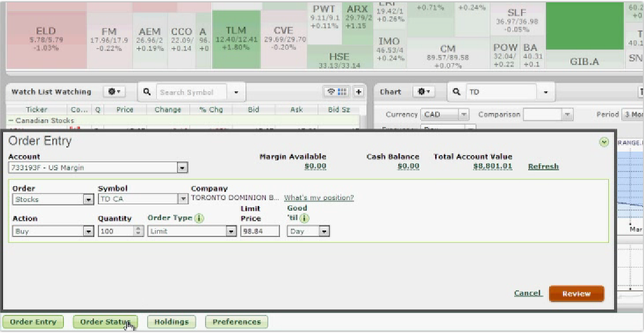
Task: Click the Quantity input field
Action: [x=117, y=231]
